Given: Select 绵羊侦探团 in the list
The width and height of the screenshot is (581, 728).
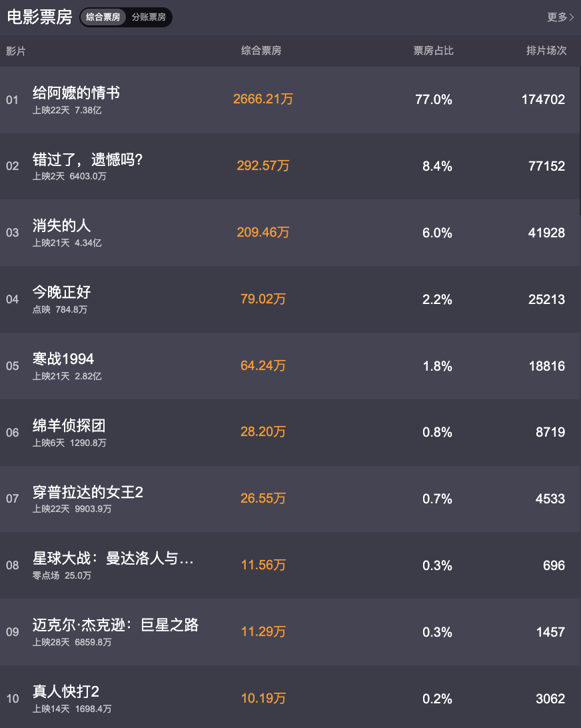Looking at the screenshot, I should click(69, 426).
